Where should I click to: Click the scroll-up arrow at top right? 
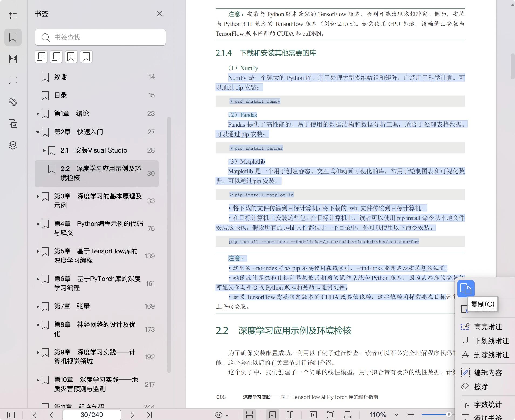512,5
